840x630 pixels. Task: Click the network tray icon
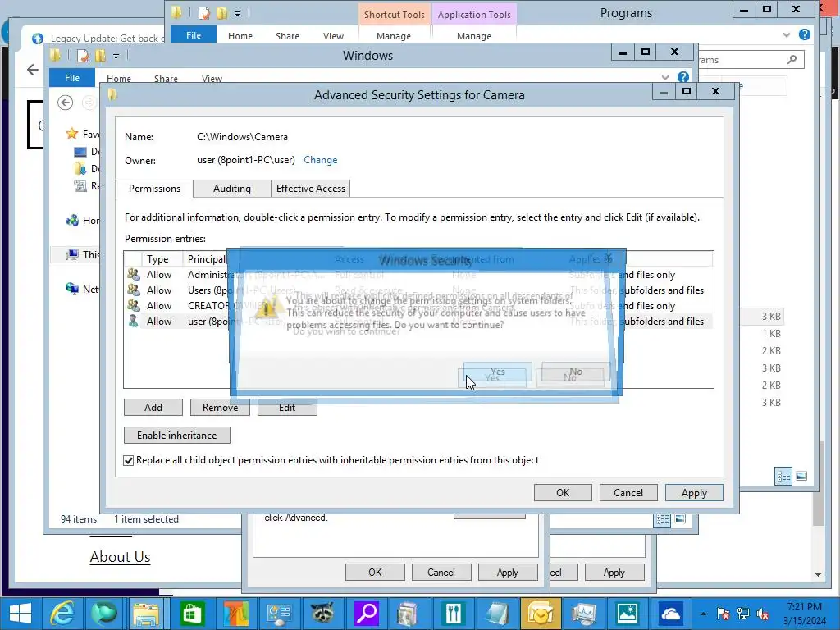point(743,614)
